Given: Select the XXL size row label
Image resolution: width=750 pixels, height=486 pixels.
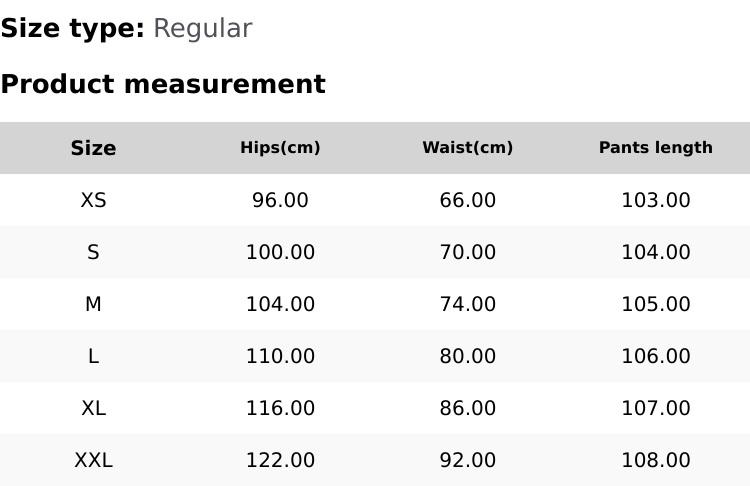Looking at the screenshot, I should (93, 460).
